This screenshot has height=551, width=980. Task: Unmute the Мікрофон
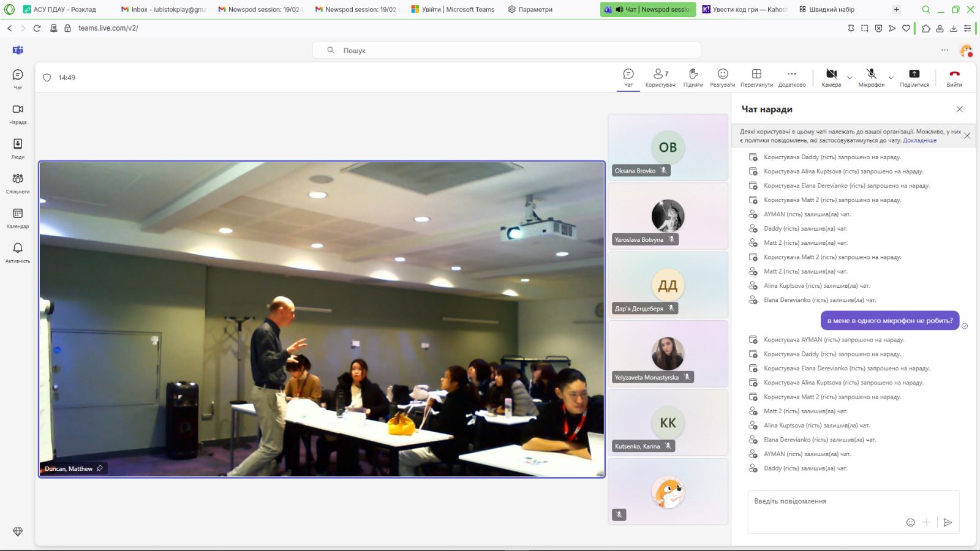point(871,77)
